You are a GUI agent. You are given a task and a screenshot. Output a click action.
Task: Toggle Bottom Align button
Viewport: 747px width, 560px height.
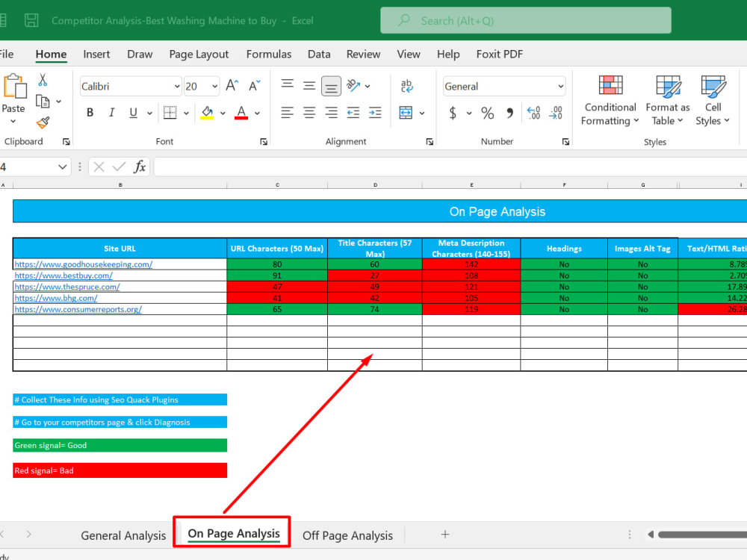[x=331, y=86]
